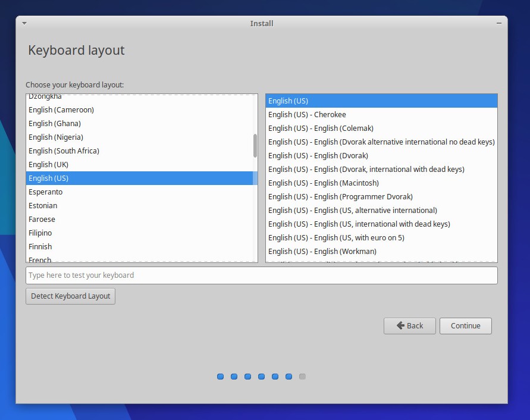Pick English (UK) in the left list
Image resolution: width=530 pixels, height=420 pixels.
(x=140, y=165)
